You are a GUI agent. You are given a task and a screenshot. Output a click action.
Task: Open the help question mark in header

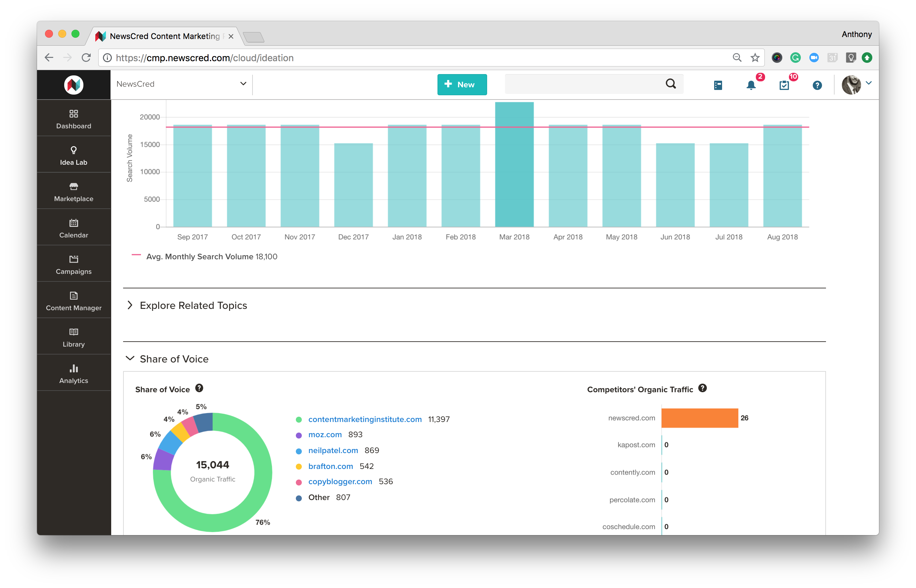[817, 85]
